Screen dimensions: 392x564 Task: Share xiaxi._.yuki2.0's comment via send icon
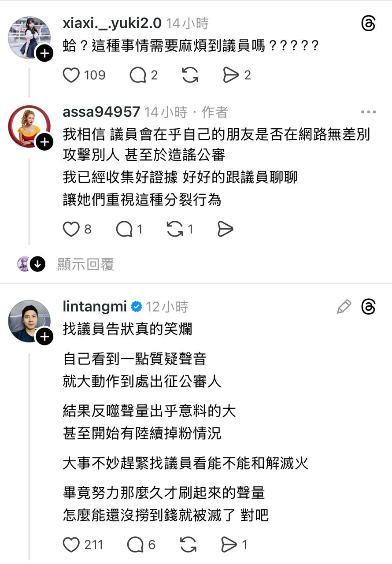(231, 75)
